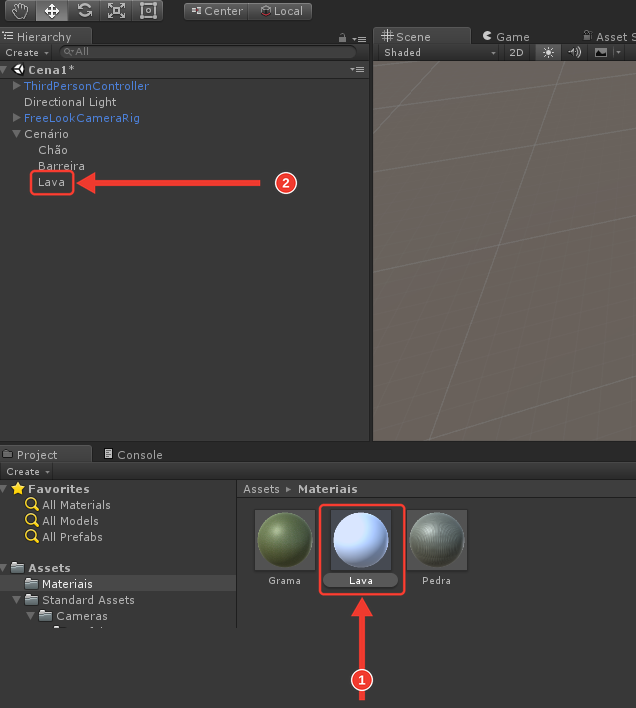The image size is (636, 708).
Task: Toggle 2D view mode
Action: [x=516, y=53]
